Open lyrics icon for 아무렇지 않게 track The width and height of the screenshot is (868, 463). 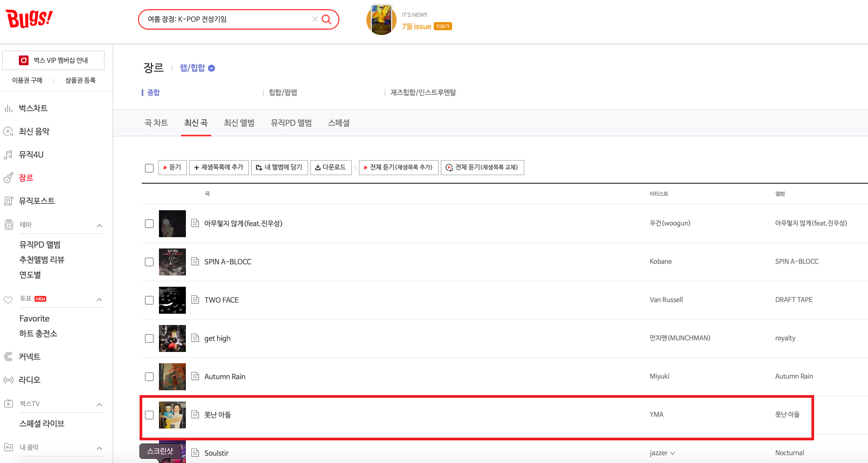(195, 223)
